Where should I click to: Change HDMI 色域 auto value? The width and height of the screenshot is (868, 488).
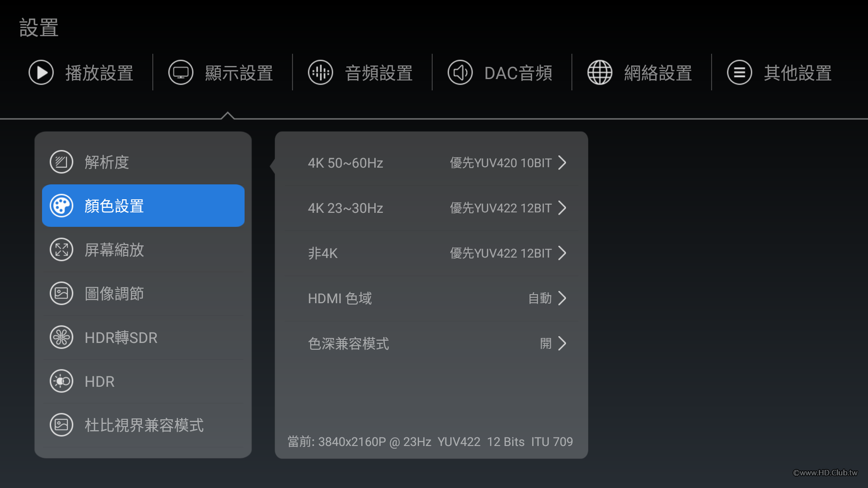click(x=540, y=299)
